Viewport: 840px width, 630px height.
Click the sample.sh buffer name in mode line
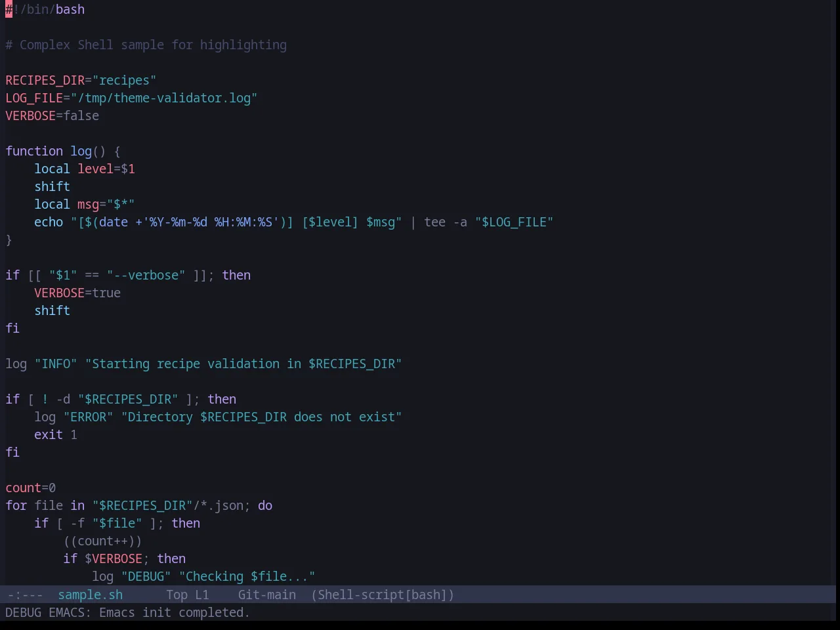pos(90,595)
